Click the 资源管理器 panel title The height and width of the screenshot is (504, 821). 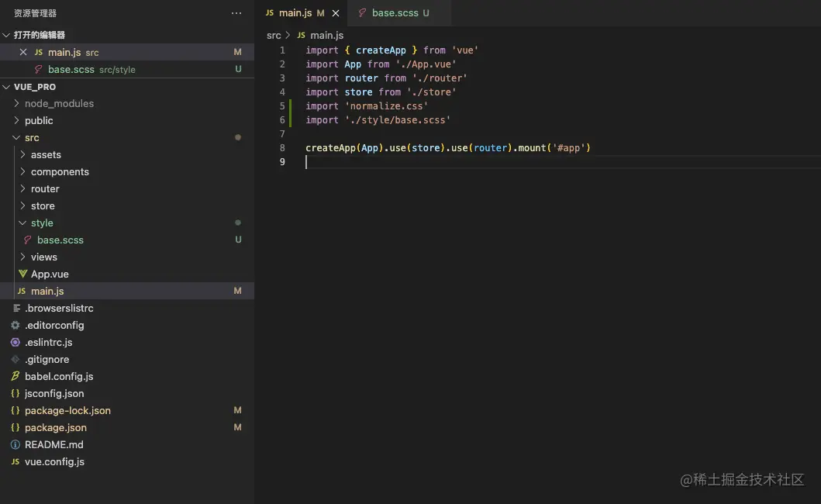(x=35, y=13)
